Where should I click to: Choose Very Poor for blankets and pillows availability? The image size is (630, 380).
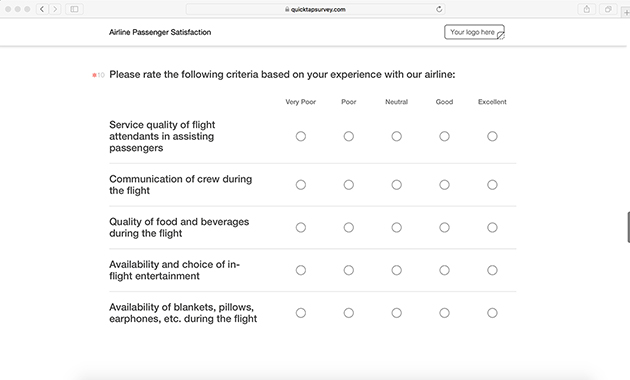(301, 313)
